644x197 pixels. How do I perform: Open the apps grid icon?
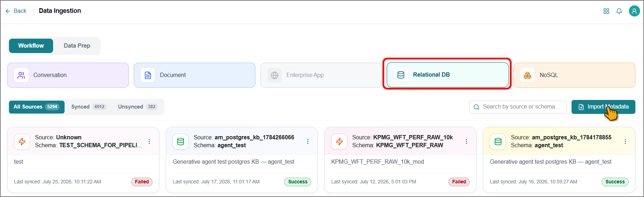coord(606,11)
